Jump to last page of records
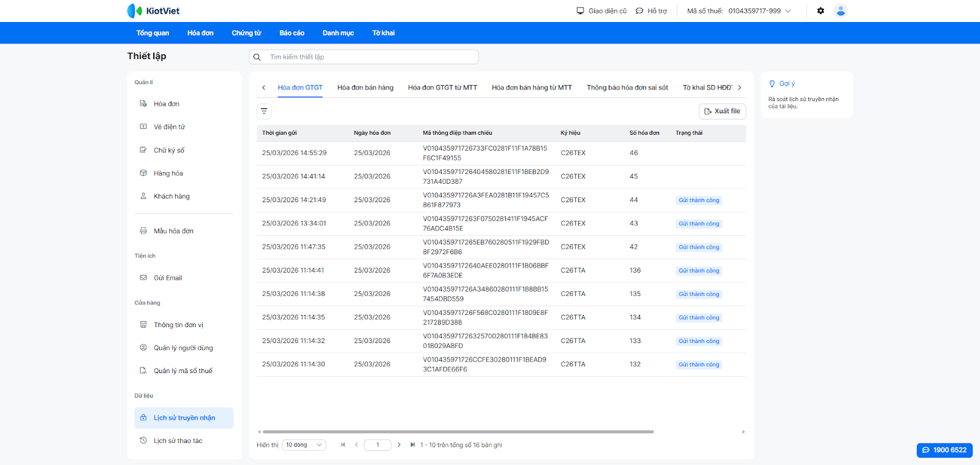 click(x=413, y=445)
